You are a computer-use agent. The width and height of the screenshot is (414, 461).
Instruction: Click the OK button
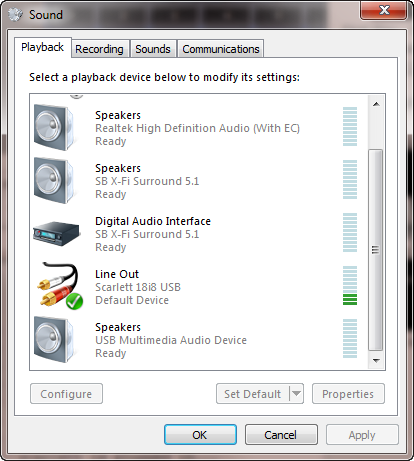200,434
